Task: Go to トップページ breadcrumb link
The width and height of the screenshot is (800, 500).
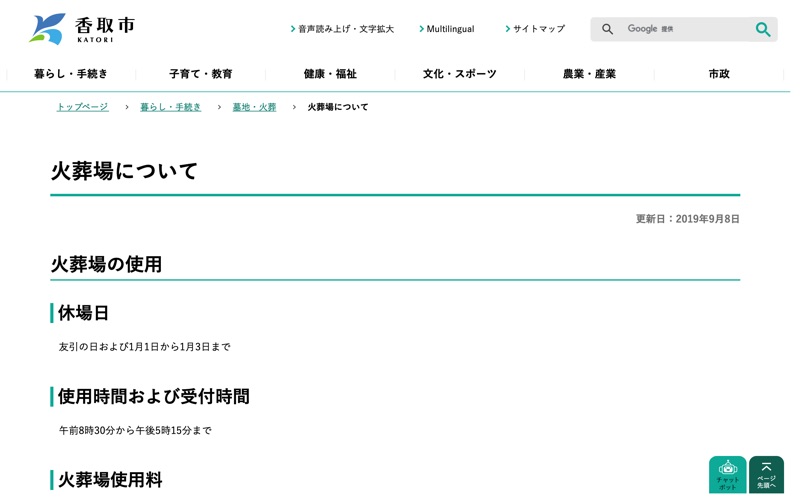Action: (83, 107)
